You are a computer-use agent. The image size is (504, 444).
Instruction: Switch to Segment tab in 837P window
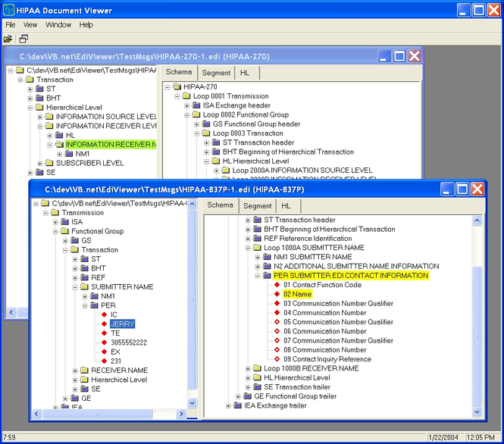pos(257,205)
